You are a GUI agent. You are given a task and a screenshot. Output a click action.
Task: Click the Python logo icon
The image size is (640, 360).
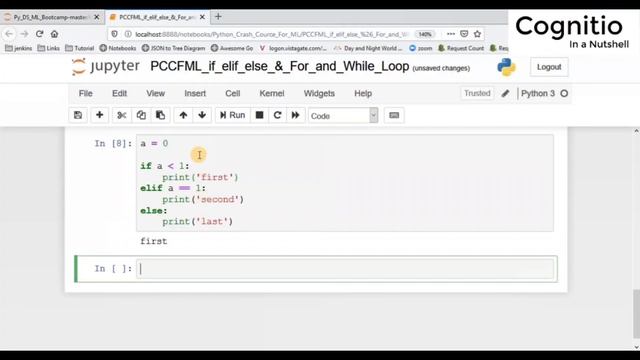pos(507,67)
